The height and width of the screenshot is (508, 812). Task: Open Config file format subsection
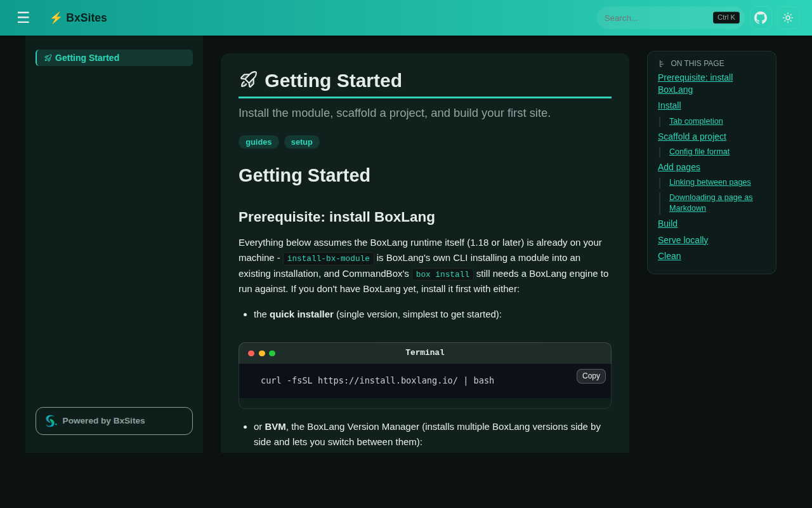(699, 152)
